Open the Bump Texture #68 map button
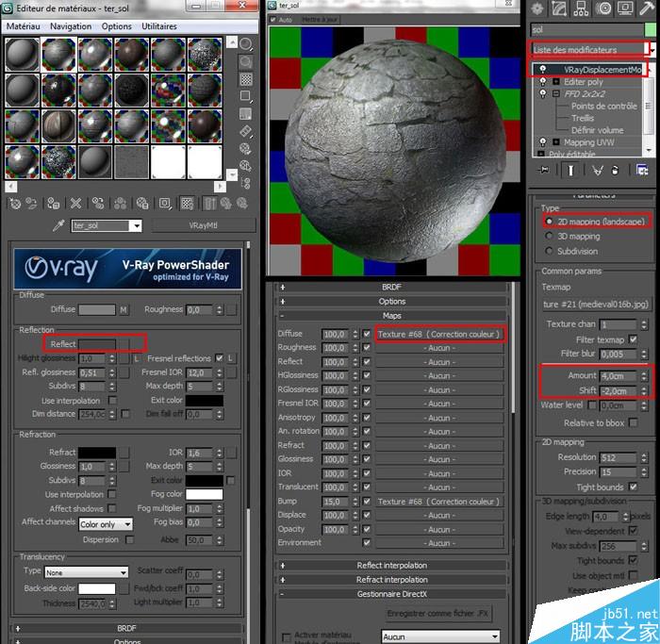Viewport: 660px width, 644px height. (439, 502)
